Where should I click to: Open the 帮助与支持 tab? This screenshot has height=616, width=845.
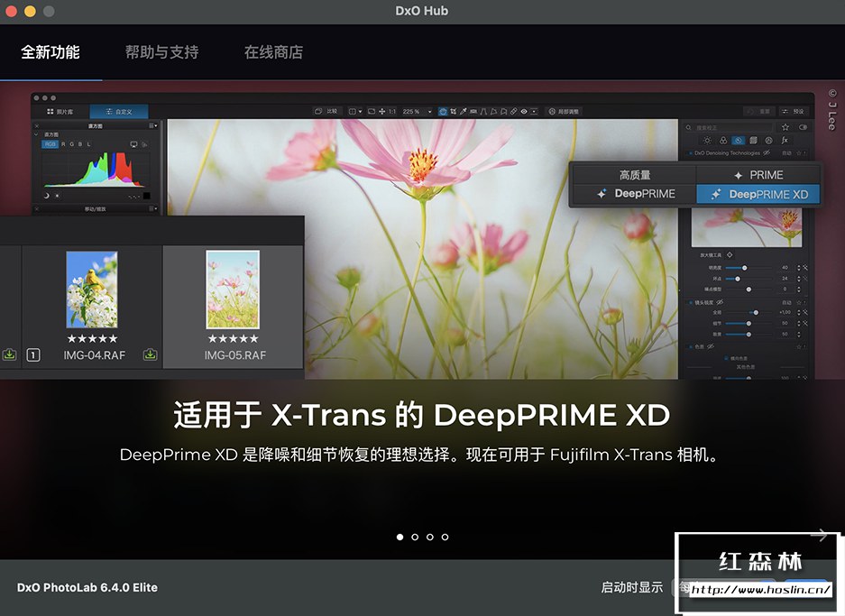pos(161,52)
